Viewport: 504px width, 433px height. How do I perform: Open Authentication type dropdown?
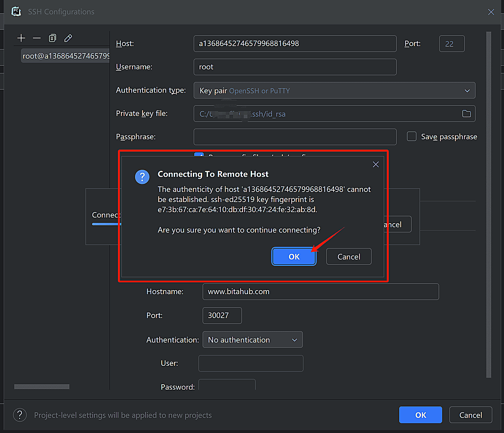click(x=334, y=90)
